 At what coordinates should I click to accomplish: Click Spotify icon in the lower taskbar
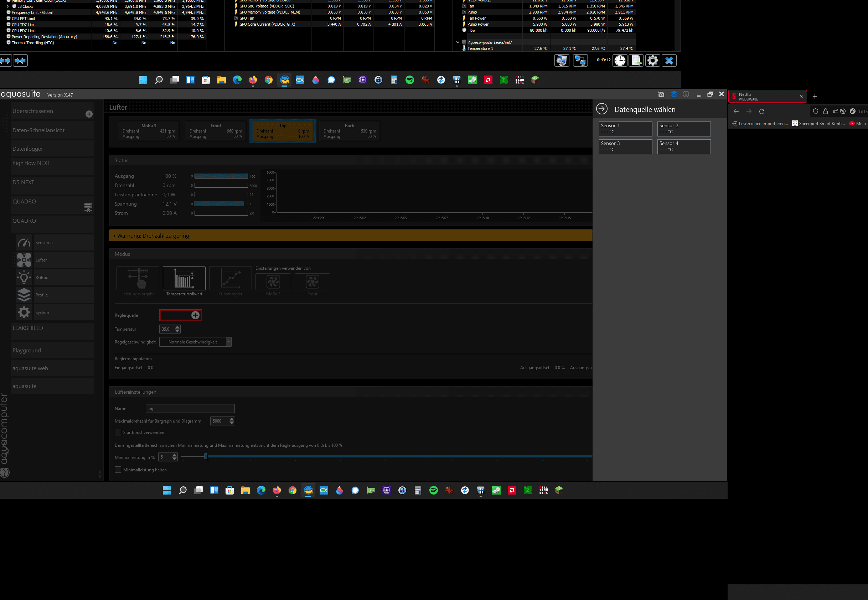pos(433,490)
